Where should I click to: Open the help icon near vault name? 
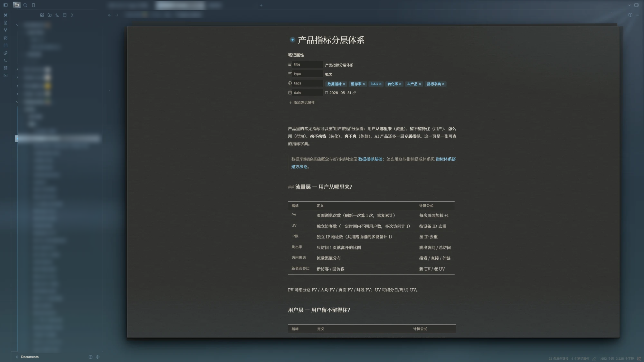coord(90,357)
